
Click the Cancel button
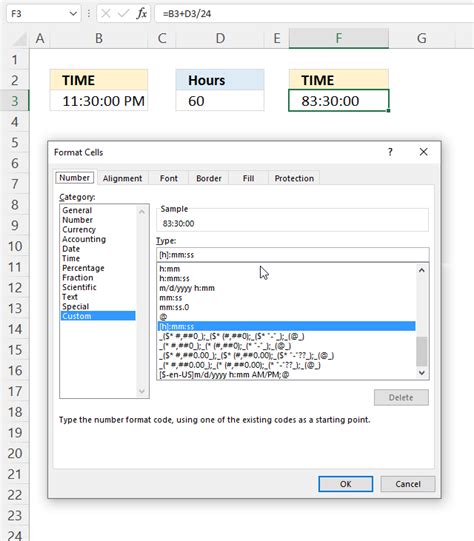click(408, 484)
